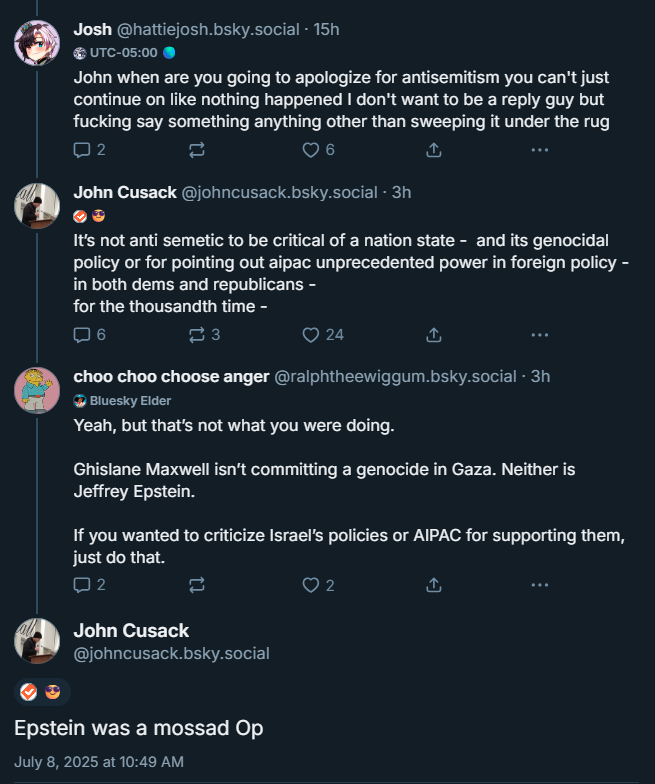655x784 pixels.
Task: Open choo choo choose anger profile name
Action: tap(171, 376)
